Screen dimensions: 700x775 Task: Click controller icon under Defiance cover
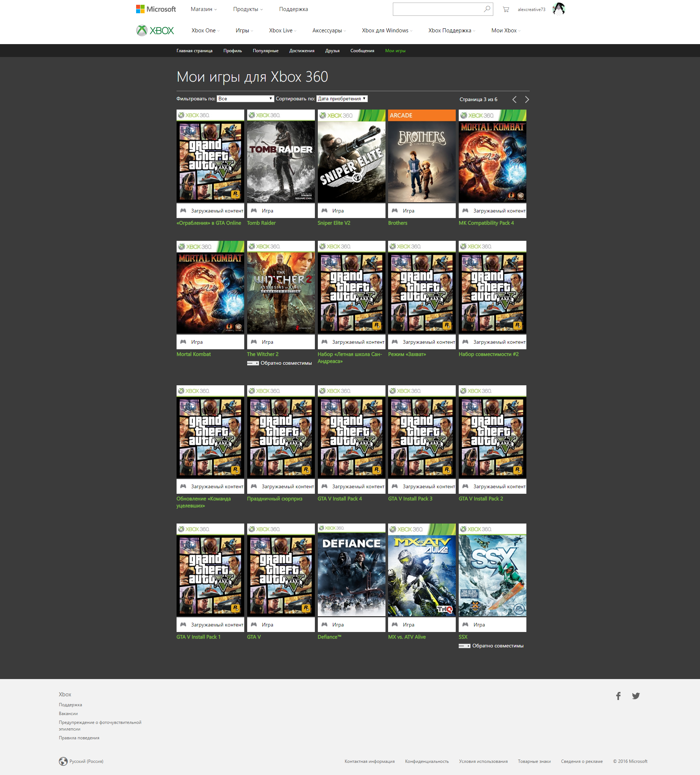pos(324,625)
